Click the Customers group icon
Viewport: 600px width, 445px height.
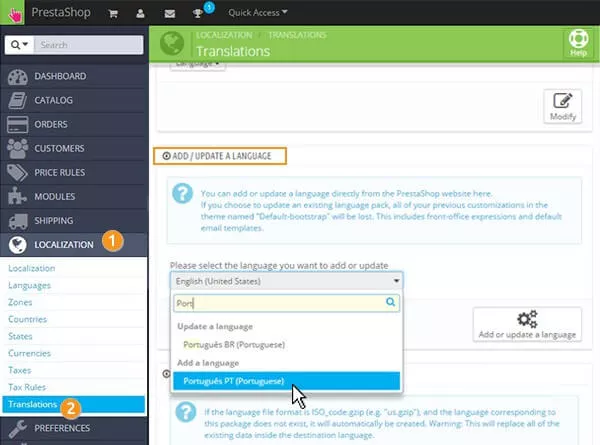tap(18, 148)
